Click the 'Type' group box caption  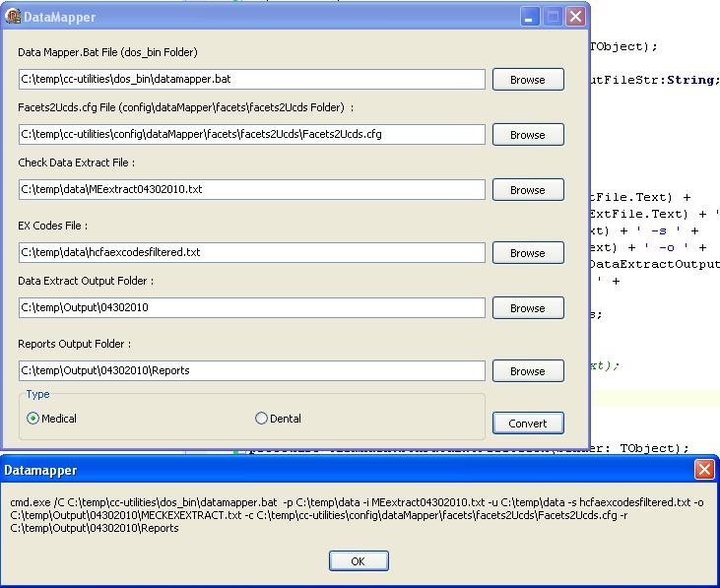(37, 394)
